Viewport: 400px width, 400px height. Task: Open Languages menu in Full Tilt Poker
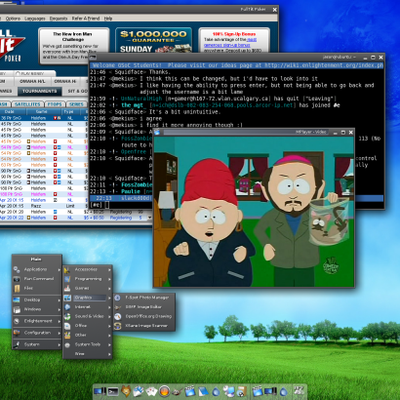pos(35,18)
